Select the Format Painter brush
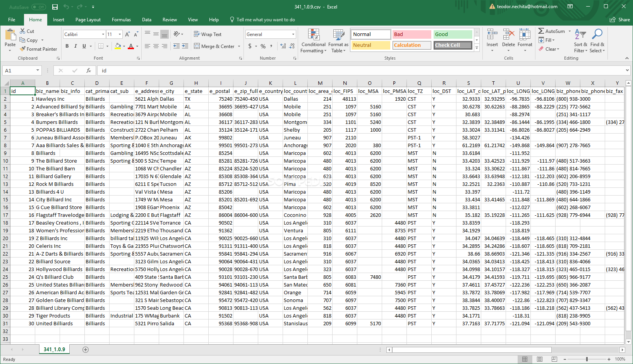Image resolution: width=633 pixels, height=364 pixels. (x=38, y=49)
